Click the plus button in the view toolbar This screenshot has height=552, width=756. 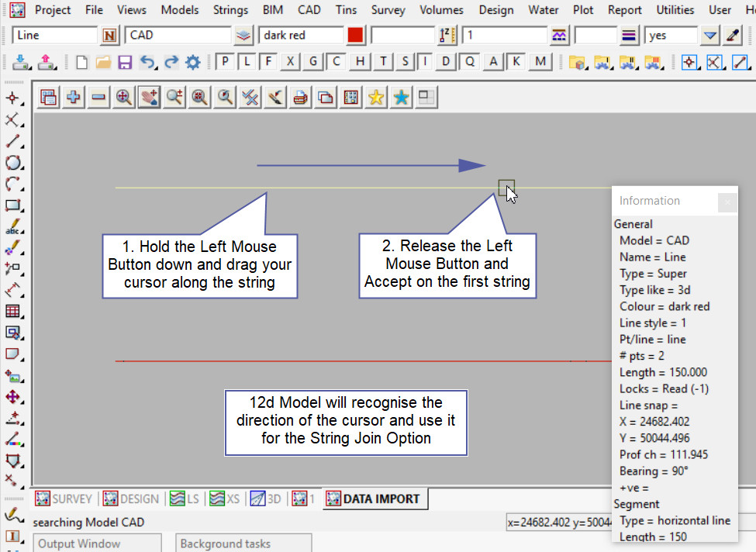coord(74,97)
